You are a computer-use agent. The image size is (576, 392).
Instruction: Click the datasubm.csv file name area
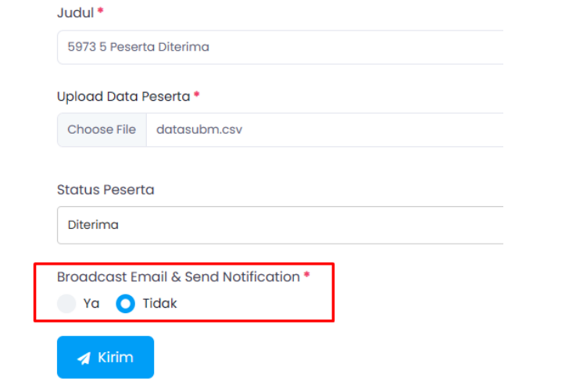(x=199, y=130)
